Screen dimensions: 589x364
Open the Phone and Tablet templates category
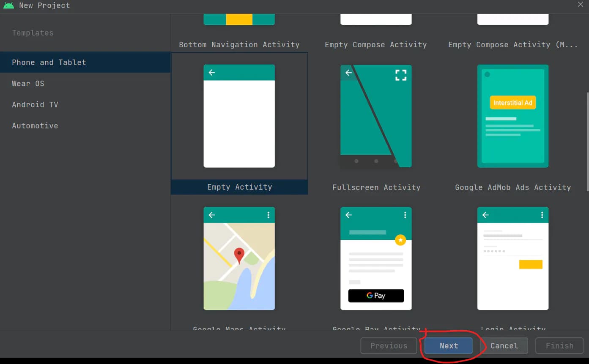49,62
